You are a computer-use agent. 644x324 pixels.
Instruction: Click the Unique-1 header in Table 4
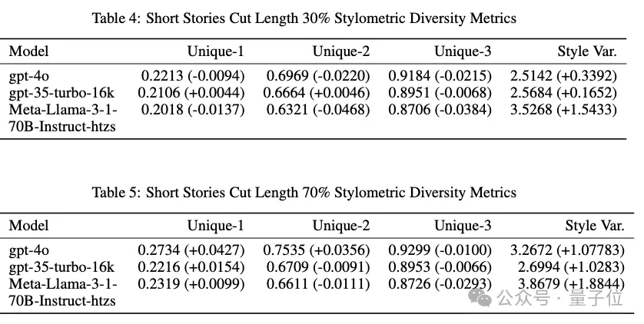(x=216, y=51)
